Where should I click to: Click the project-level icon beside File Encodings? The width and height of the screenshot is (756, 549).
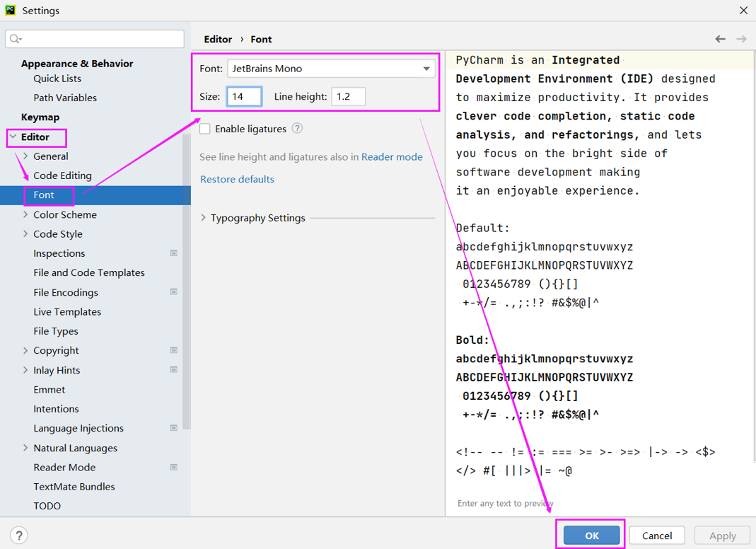tap(174, 292)
